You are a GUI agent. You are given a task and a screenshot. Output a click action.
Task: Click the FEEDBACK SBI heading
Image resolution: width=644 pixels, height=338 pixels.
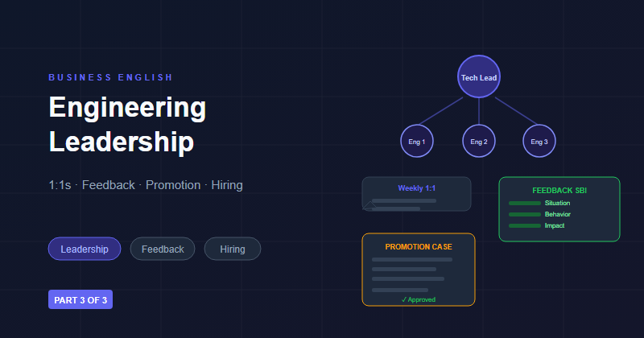pos(559,191)
